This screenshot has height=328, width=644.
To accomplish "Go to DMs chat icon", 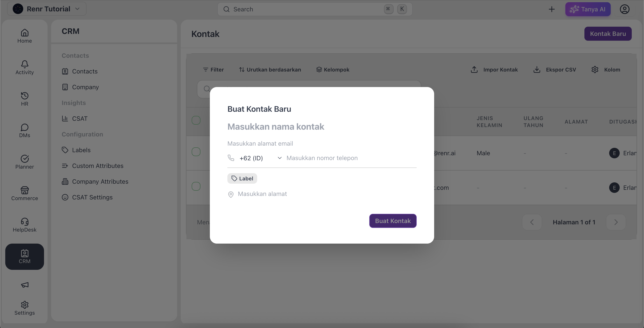I will click(x=25, y=127).
